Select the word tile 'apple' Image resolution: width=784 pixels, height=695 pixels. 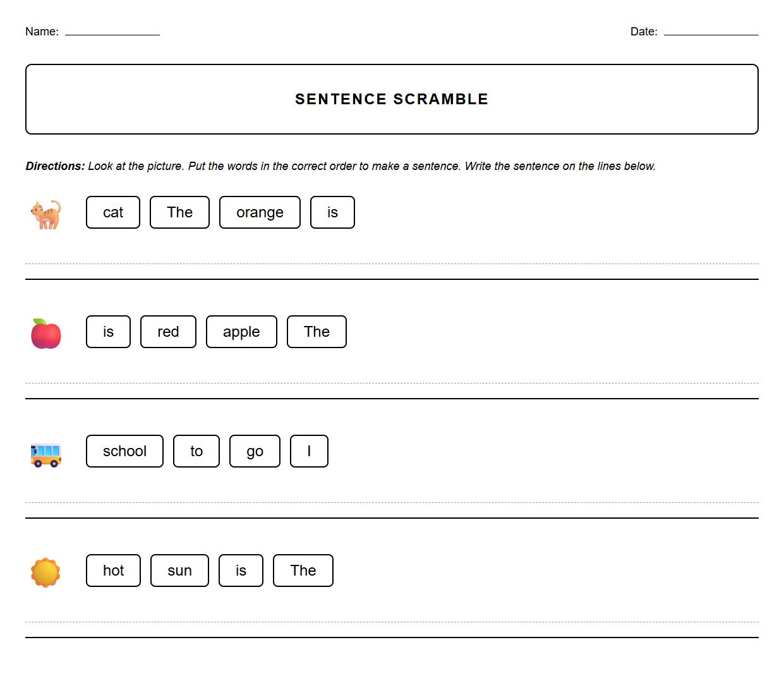pos(241,332)
